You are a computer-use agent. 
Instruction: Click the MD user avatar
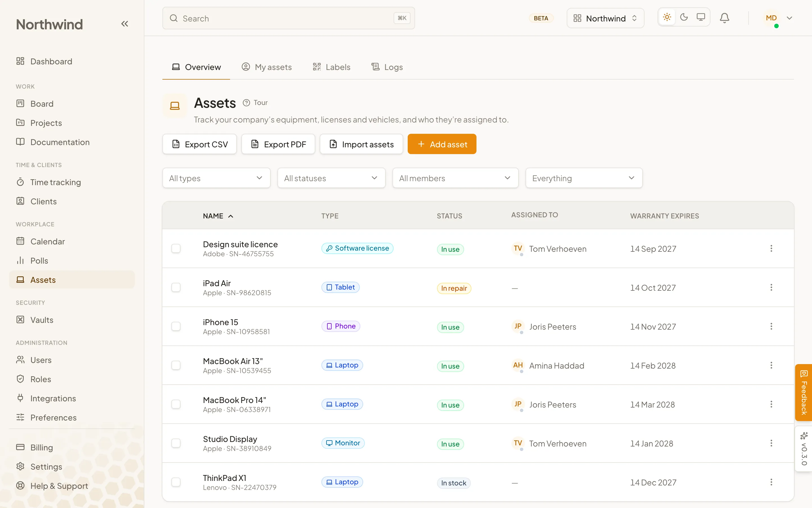(771, 18)
